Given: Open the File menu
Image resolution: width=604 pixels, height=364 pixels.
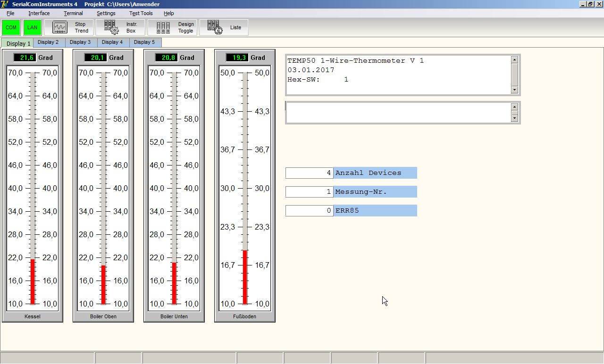Looking at the screenshot, I should point(10,13).
